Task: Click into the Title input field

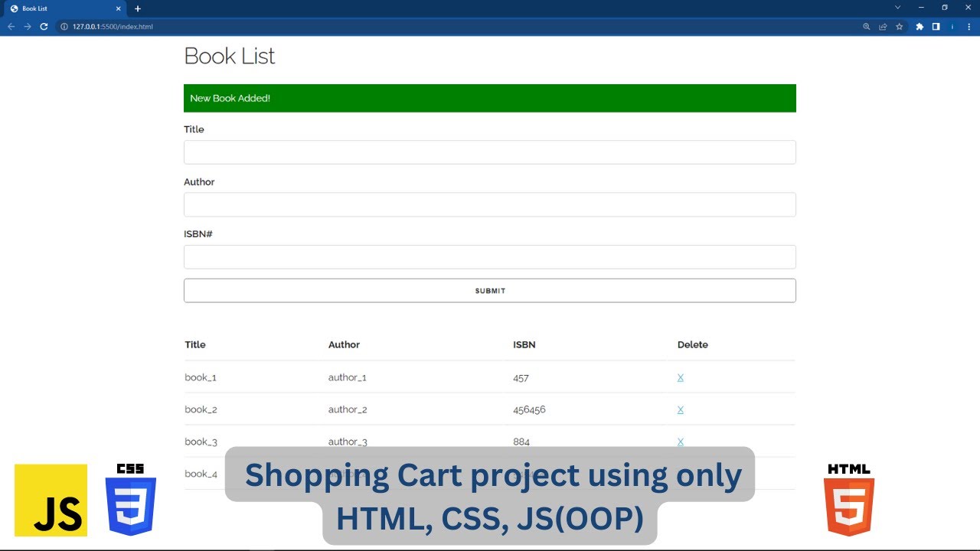Action: 490,152
